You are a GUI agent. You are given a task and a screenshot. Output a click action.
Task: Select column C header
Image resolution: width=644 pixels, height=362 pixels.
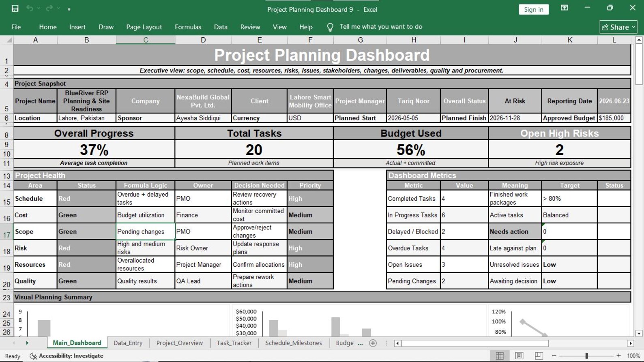click(146, 40)
